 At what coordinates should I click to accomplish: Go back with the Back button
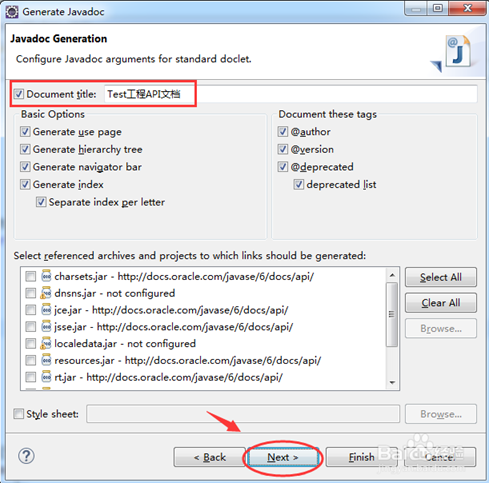(x=210, y=457)
